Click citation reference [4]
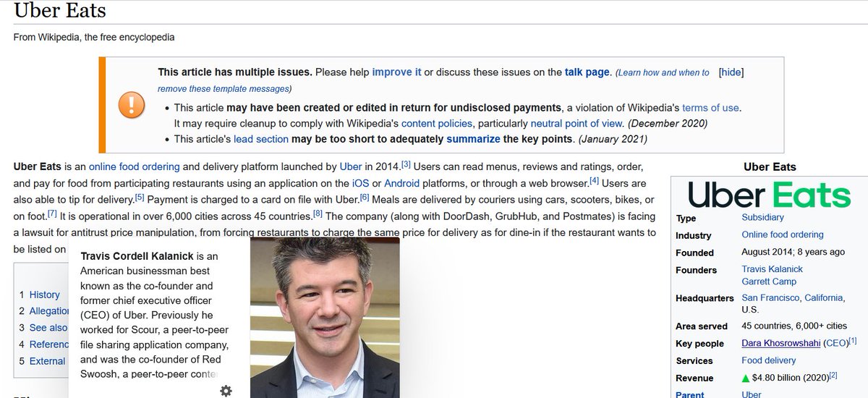This screenshot has height=398, width=868. click(x=594, y=180)
